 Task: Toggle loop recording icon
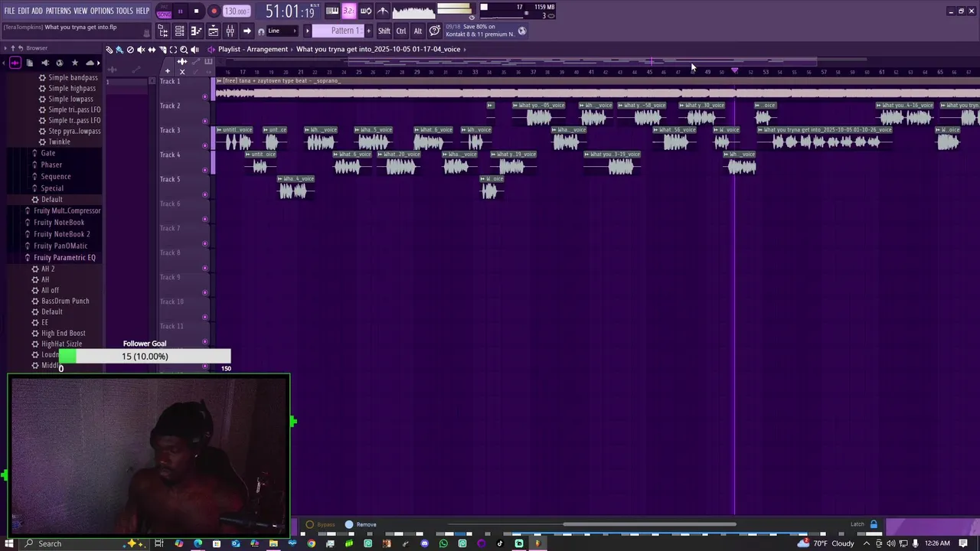366,11
